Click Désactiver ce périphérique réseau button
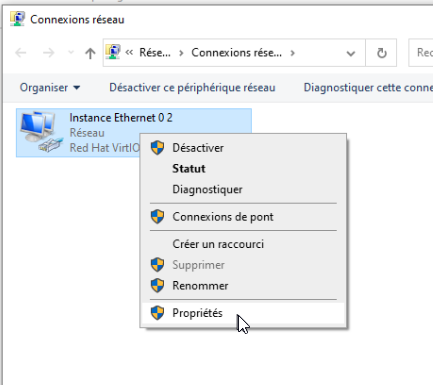The width and height of the screenshot is (433, 385). tap(192, 88)
